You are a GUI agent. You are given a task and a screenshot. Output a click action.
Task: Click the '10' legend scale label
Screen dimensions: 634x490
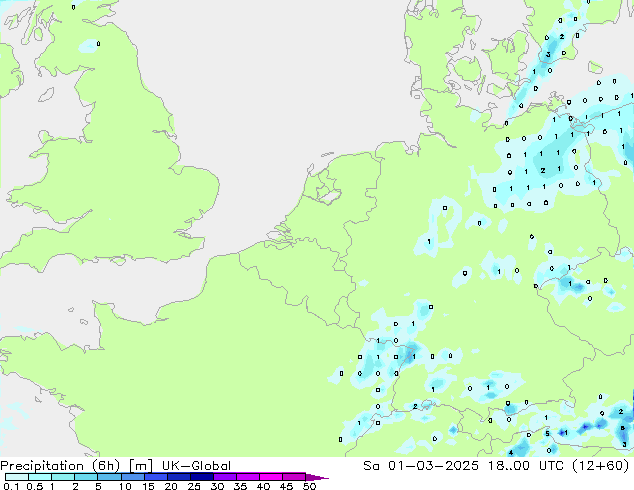pyautogui.click(x=125, y=486)
